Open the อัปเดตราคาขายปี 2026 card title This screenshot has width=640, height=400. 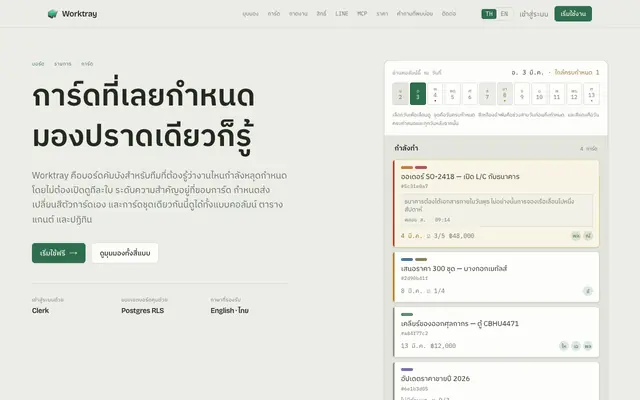(435, 379)
